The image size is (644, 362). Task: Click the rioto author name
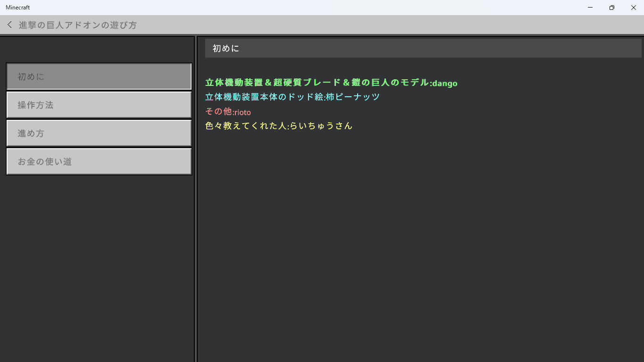tap(243, 112)
